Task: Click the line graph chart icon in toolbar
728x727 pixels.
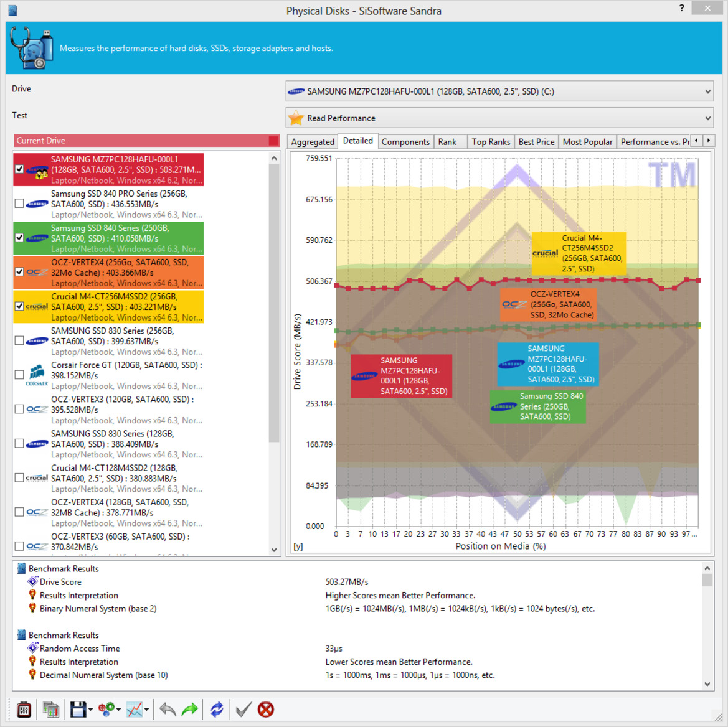Action: point(135,710)
